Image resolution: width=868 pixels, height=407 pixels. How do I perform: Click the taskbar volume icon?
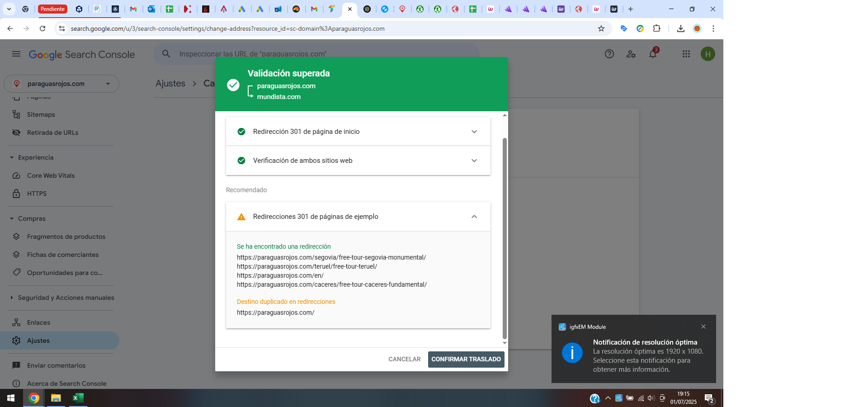(x=651, y=398)
